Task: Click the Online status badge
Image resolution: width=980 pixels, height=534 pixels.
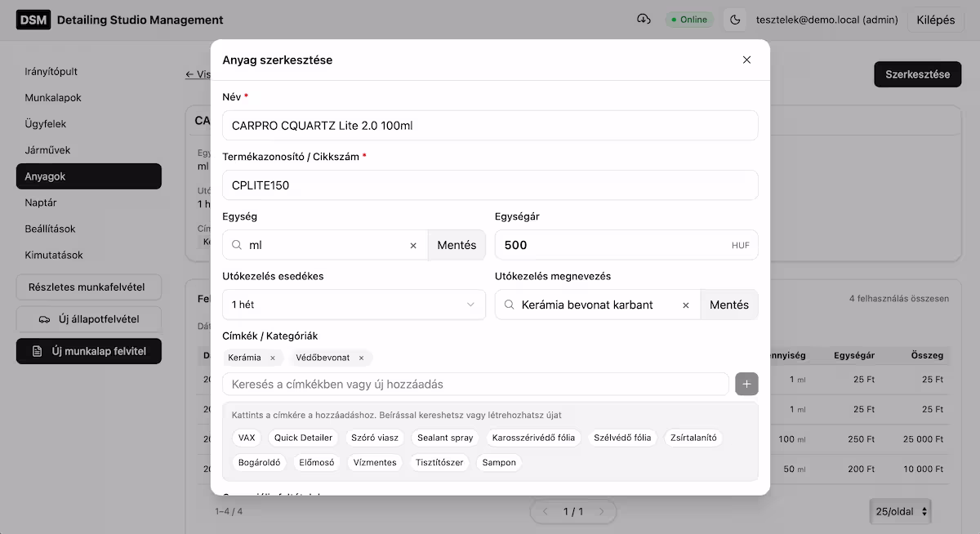Action: pyautogui.click(x=688, y=20)
